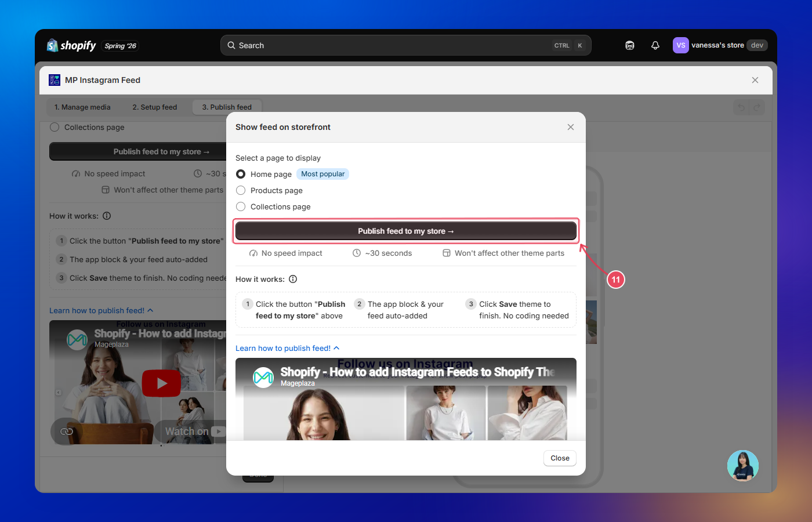The height and width of the screenshot is (522, 812).
Task: Select the Home page radio option
Action: [241, 174]
